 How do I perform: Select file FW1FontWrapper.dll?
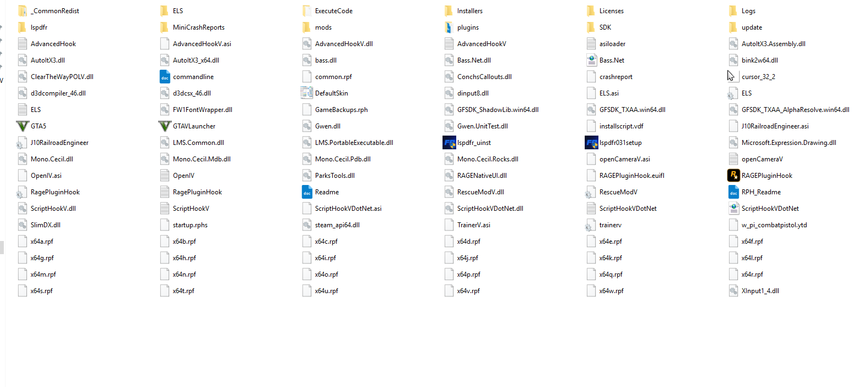click(203, 110)
